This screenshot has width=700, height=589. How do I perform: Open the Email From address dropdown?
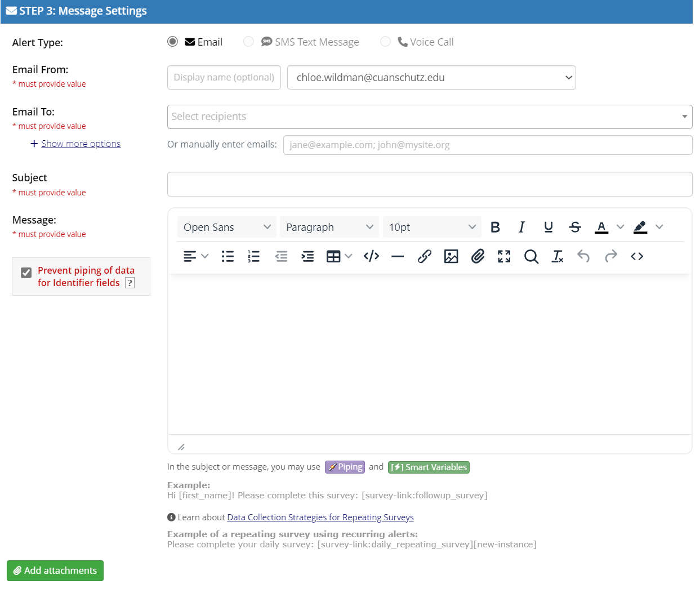point(569,77)
